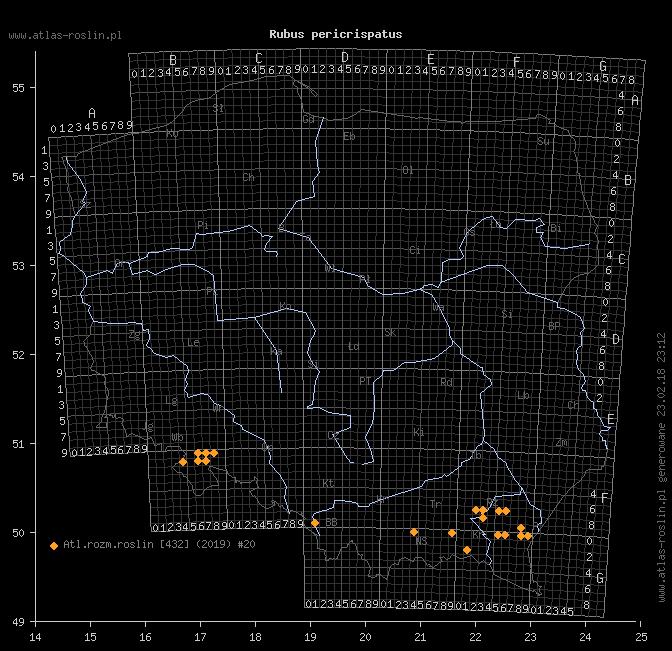Click the city label PT on the map
The height and width of the screenshot is (651, 672).
coord(365,381)
